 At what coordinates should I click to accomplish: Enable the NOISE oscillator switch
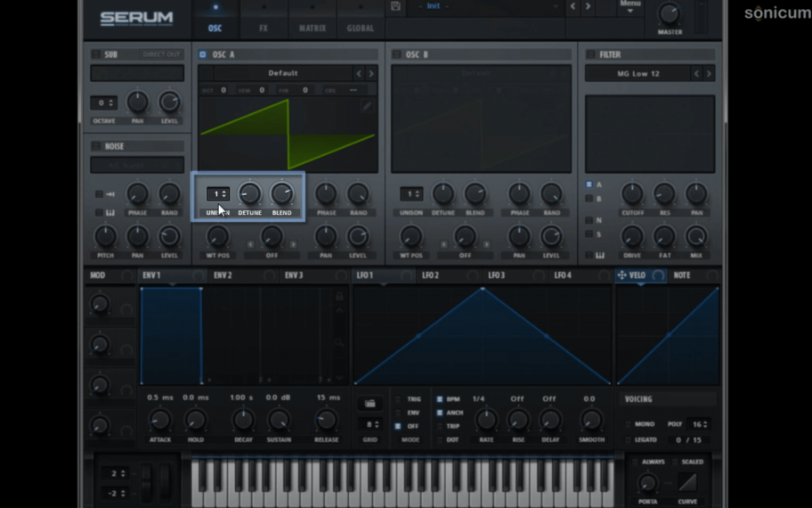[96, 146]
